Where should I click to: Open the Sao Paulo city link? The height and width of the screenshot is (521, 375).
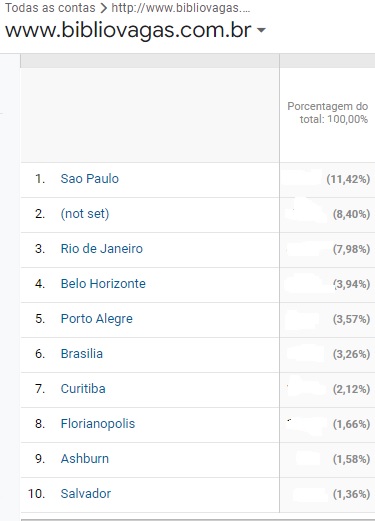pos(90,179)
